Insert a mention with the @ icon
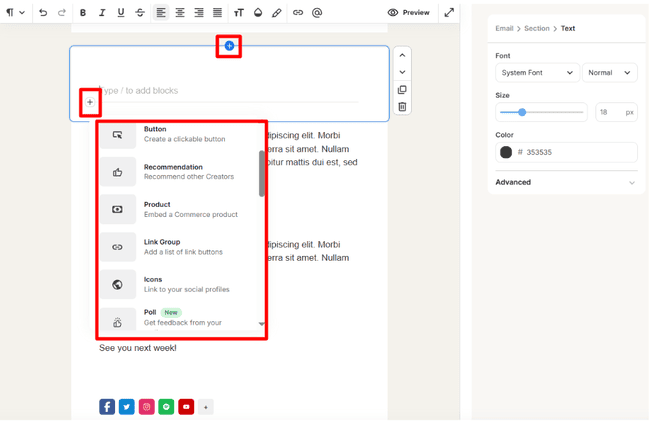650x421 pixels. coord(317,13)
